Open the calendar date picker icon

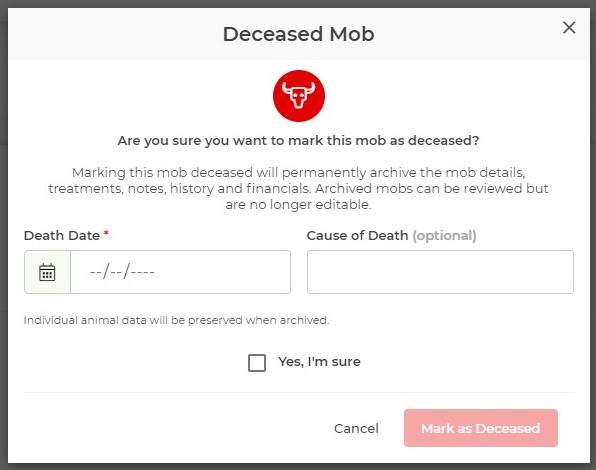pyautogui.click(x=47, y=272)
